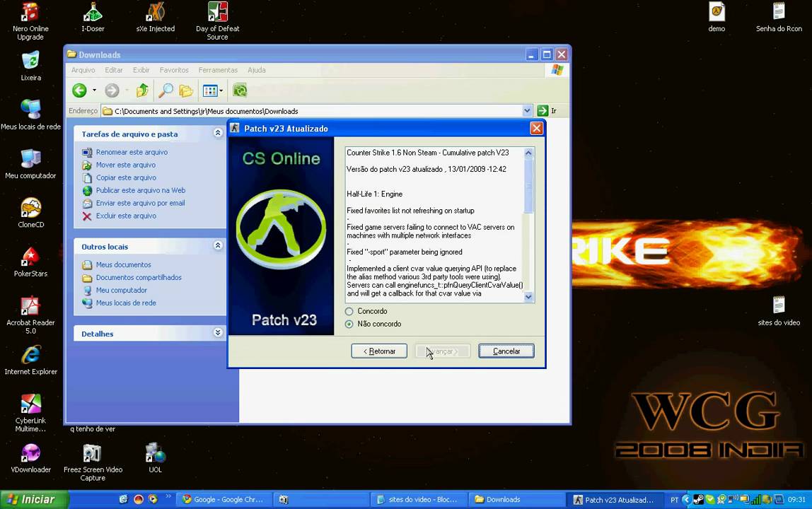The height and width of the screenshot is (509, 812).
Task: Click license text scrollbar up arrow
Action: point(528,153)
